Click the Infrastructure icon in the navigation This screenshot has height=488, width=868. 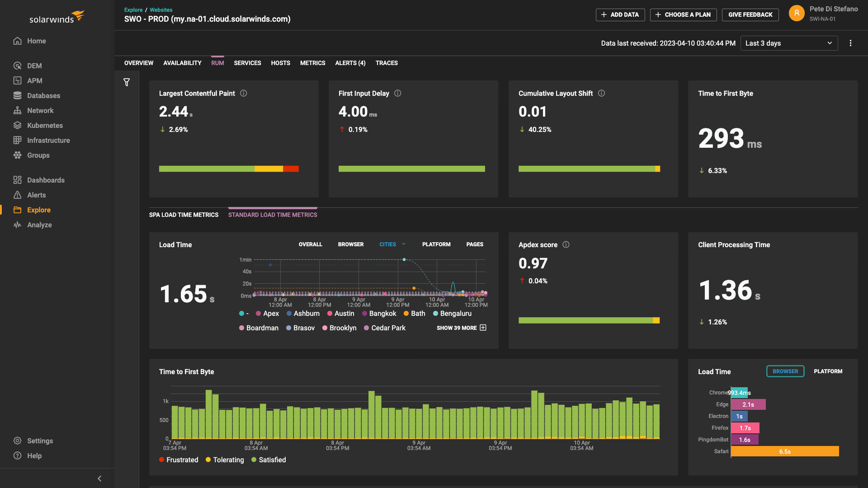[17, 140]
